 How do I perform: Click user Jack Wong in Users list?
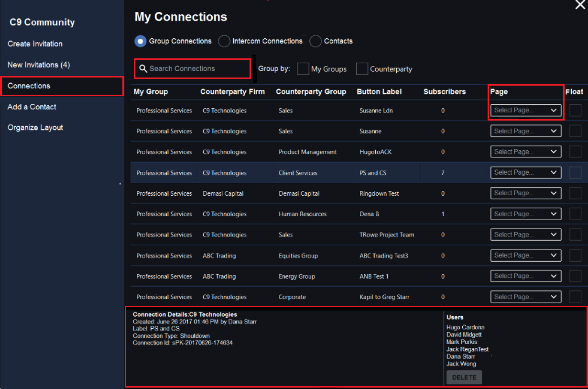point(461,364)
